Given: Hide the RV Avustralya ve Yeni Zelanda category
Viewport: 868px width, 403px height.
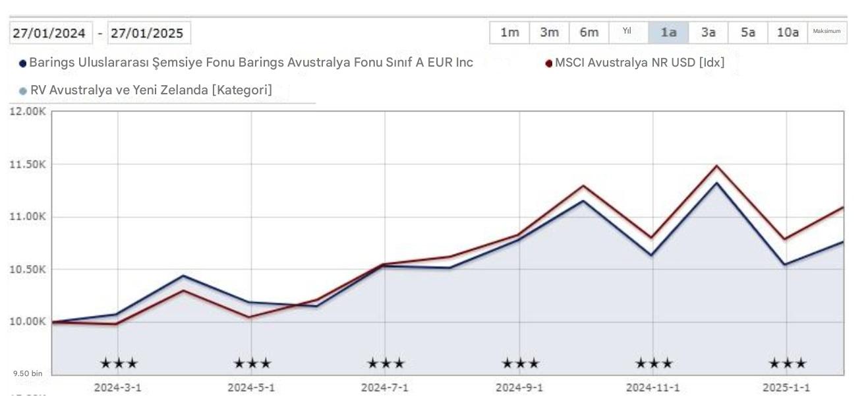Looking at the screenshot, I should tap(150, 90).
